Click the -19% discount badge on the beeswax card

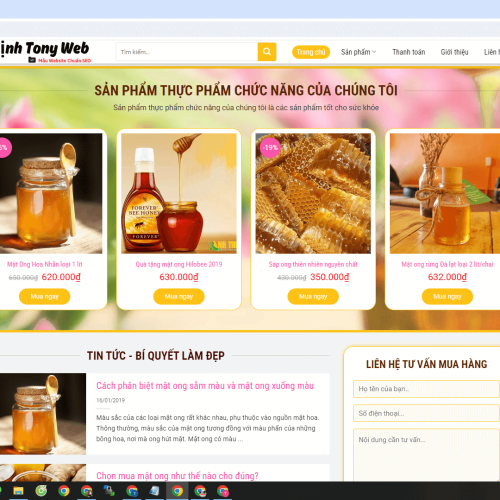pyautogui.click(x=270, y=147)
